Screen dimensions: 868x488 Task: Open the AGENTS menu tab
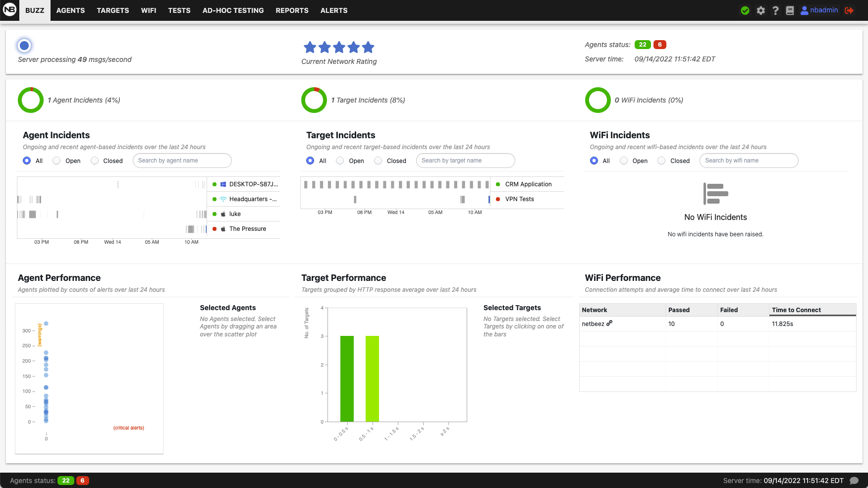70,10
